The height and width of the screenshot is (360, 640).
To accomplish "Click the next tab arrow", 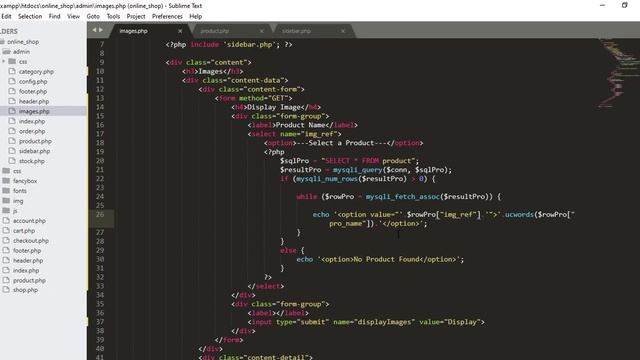I will [101, 30].
